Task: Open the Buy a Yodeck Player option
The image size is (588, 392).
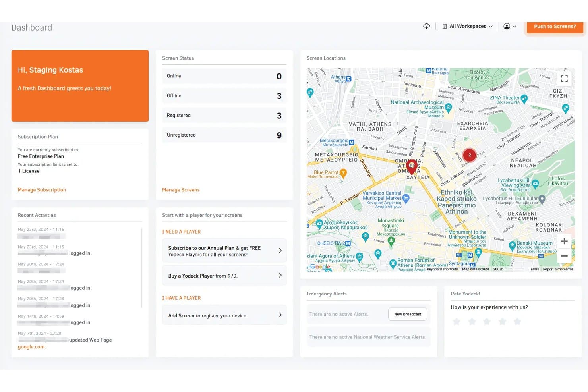Action: click(224, 276)
